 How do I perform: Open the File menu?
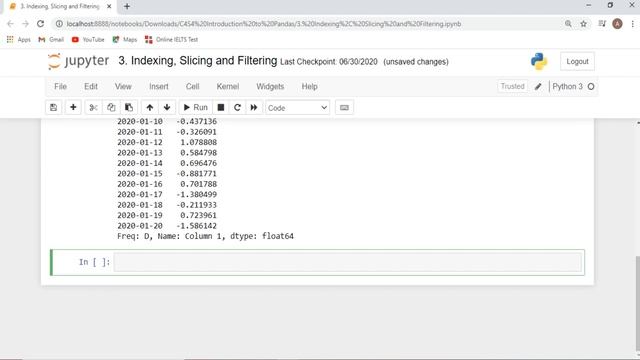[60, 87]
